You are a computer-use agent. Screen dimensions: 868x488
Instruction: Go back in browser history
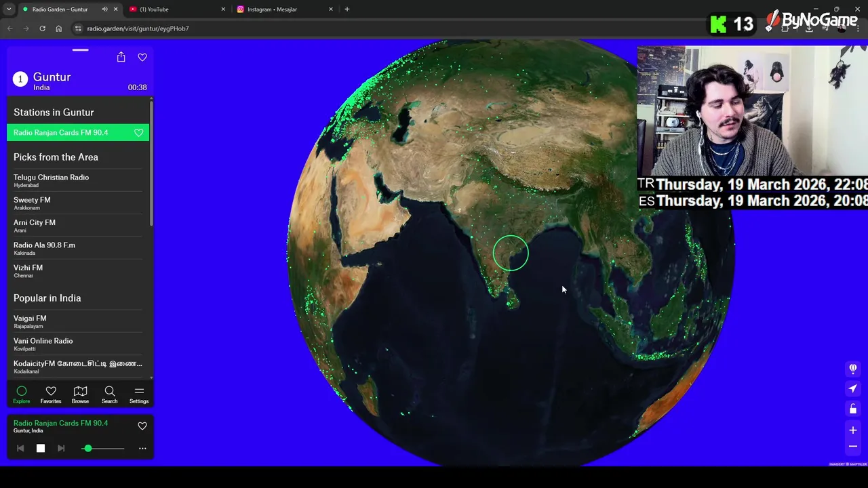click(x=9, y=28)
